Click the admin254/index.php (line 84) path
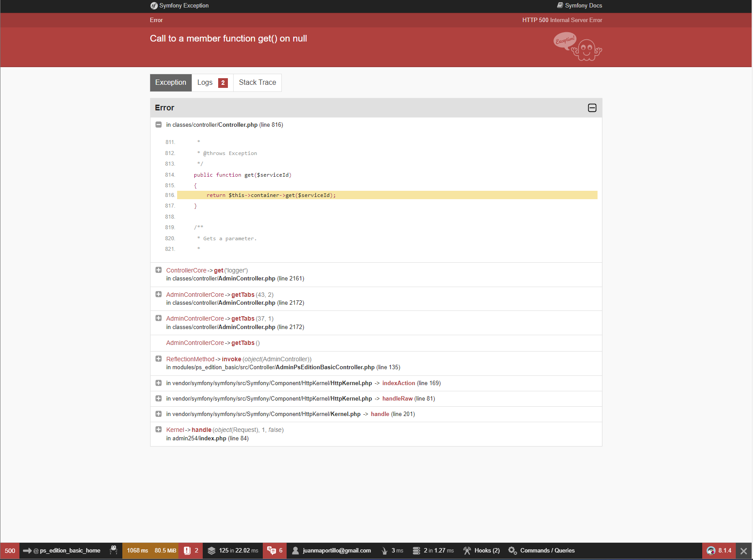The image size is (753, 560). click(x=208, y=439)
